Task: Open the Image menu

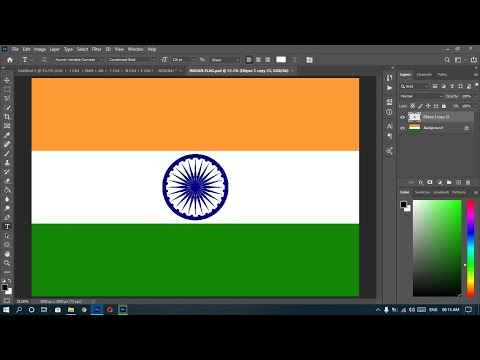Action: [x=40, y=49]
